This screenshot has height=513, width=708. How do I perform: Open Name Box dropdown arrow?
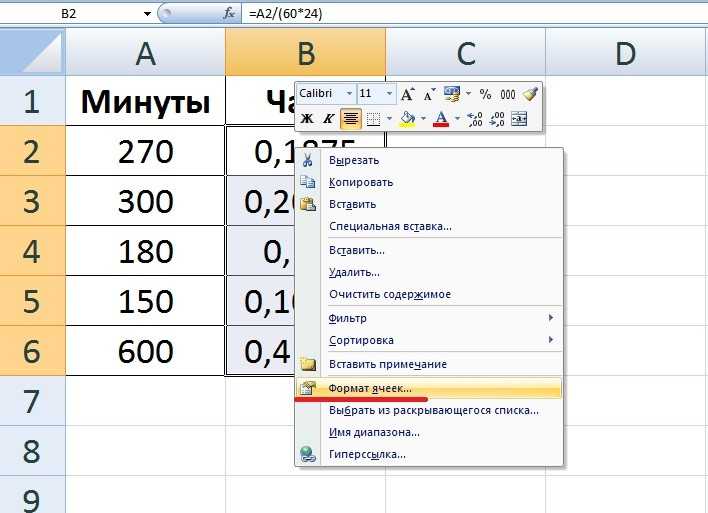click(x=147, y=14)
